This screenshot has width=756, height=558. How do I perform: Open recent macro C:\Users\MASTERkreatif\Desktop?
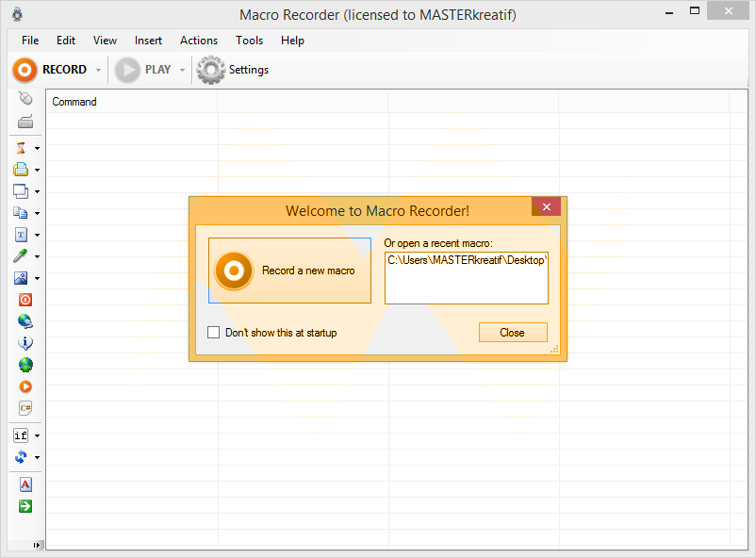[x=467, y=260]
